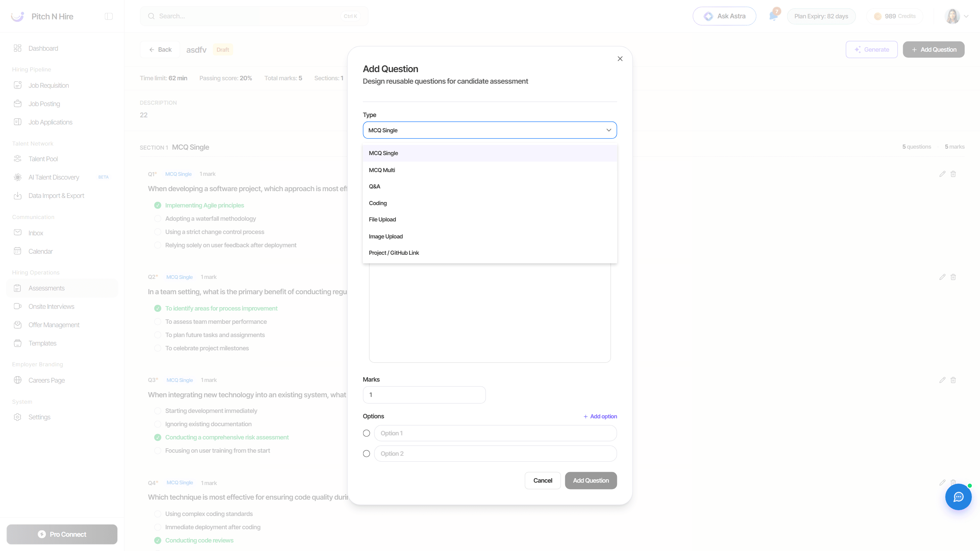The image size is (980, 551).
Task: Click the Option 1 text field
Action: click(x=495, y=433)
